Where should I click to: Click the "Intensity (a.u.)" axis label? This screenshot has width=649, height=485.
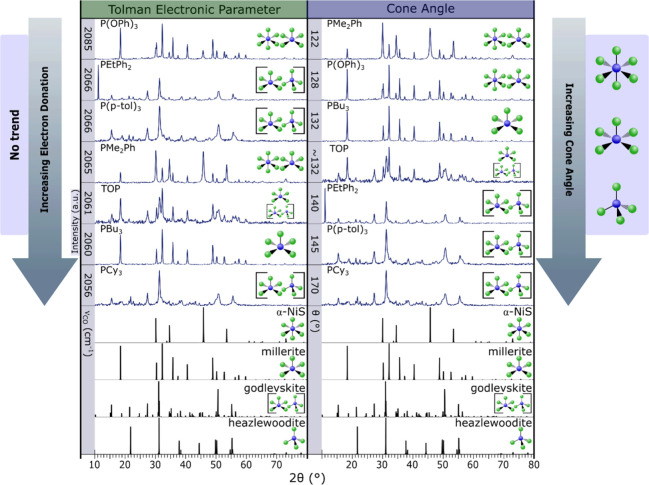(75, 221)
